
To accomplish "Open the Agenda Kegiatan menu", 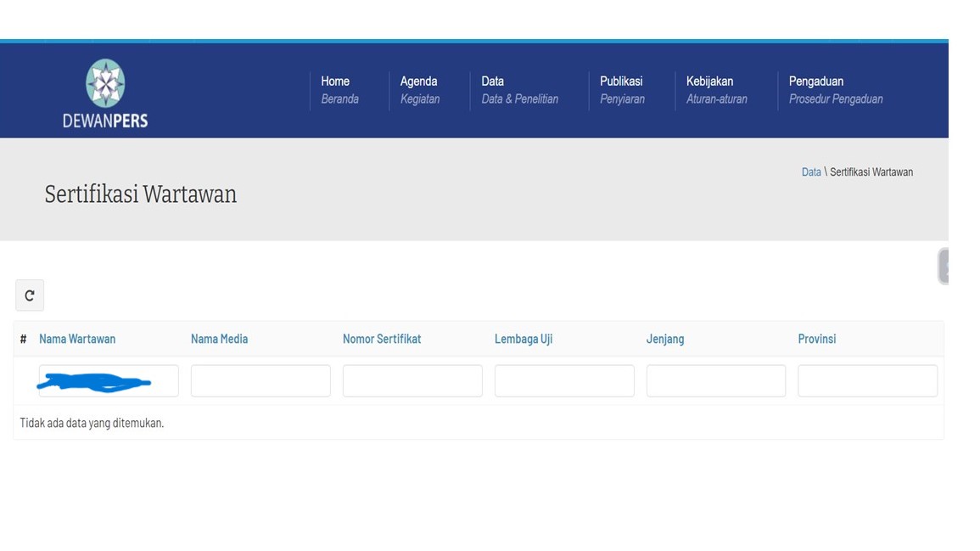I will (x=419, y=90).
